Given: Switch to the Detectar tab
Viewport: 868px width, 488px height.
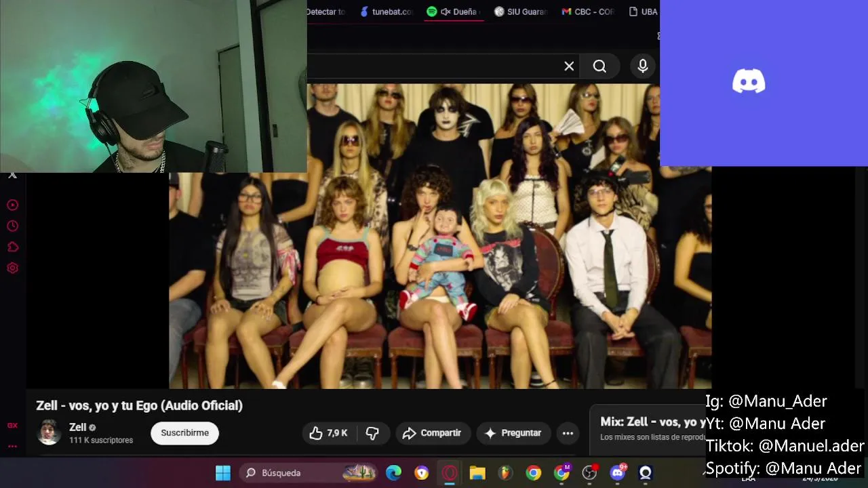Looking at the screenshot, I should (327, 12).
